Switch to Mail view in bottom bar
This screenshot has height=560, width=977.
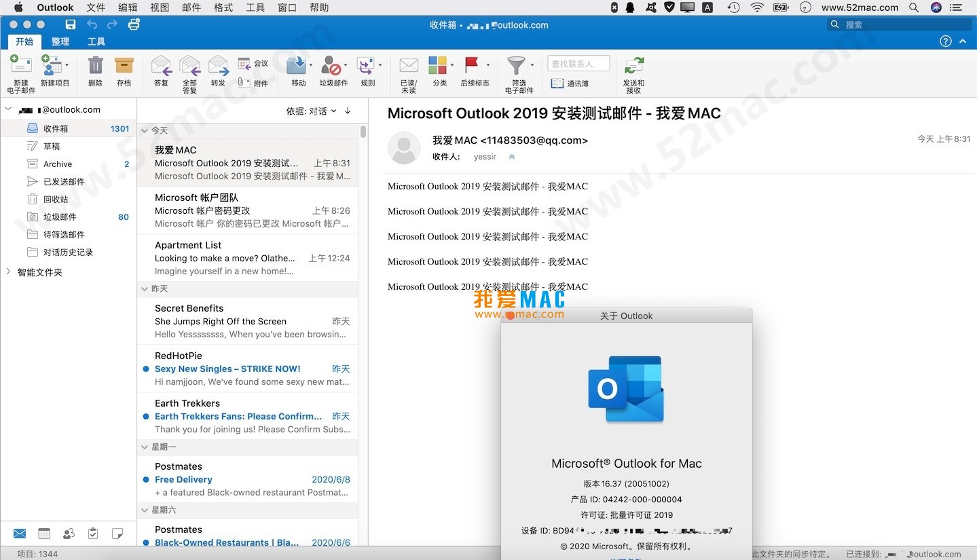[x=20, y=534]
